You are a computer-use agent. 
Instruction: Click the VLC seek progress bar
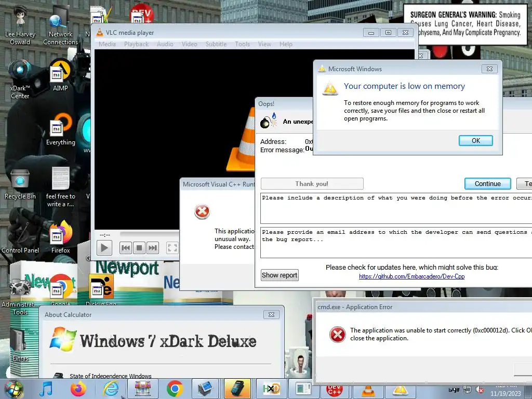point(150,234)
